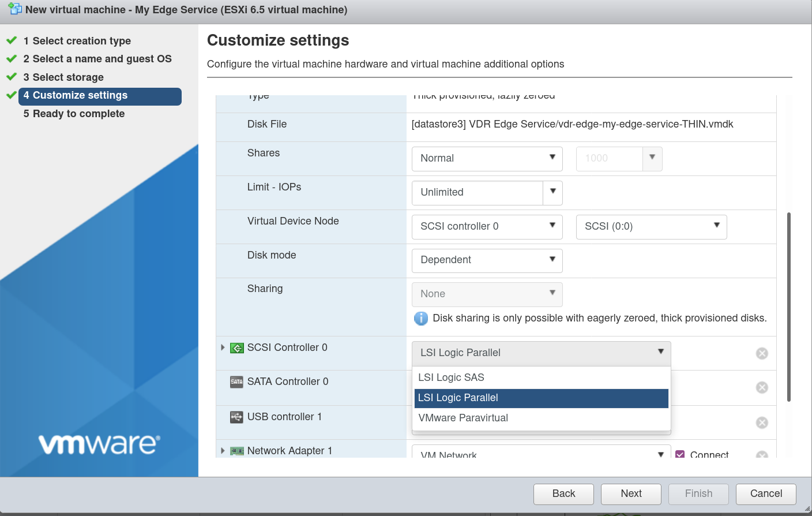The image size is (812, 516).
Task: Choose LSI Logic Parallel in the list
Action: coord(542,398)
